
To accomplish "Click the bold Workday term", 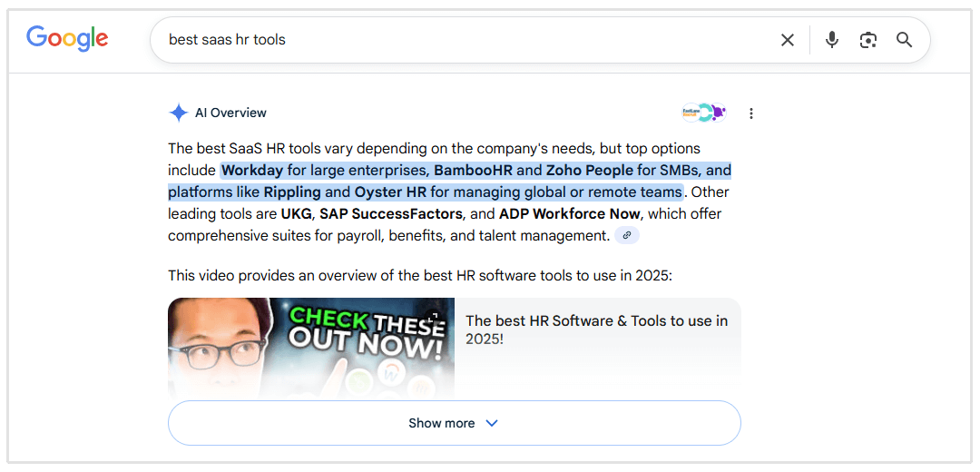I will tap(252, 170).
